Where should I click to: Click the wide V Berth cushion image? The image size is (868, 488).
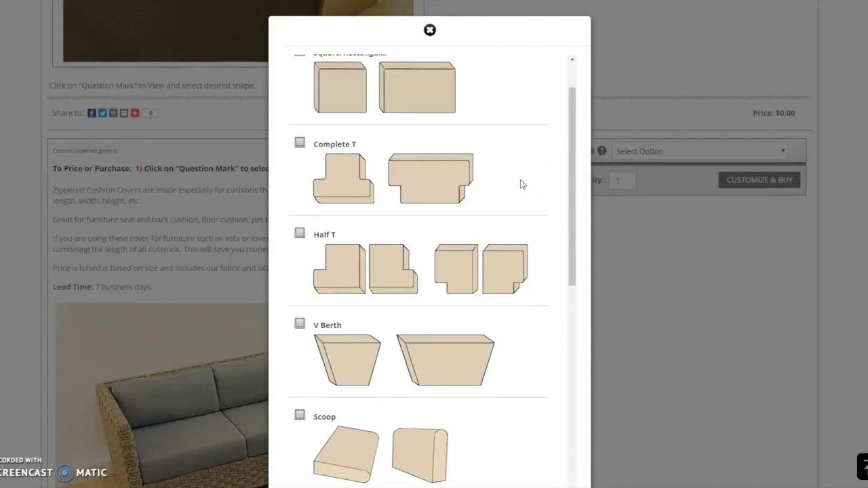tap(446, 360)
